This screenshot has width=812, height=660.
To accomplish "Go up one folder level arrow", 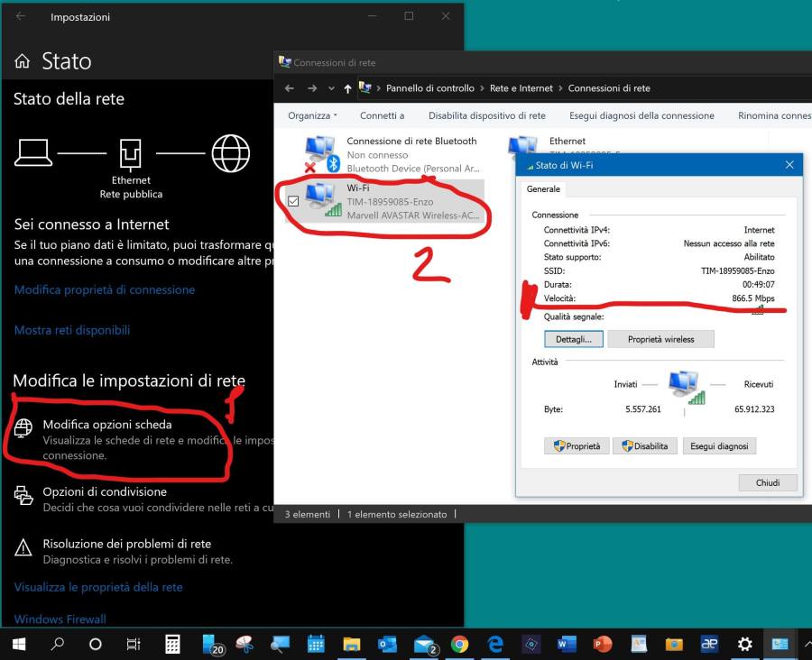I will 347,88.
